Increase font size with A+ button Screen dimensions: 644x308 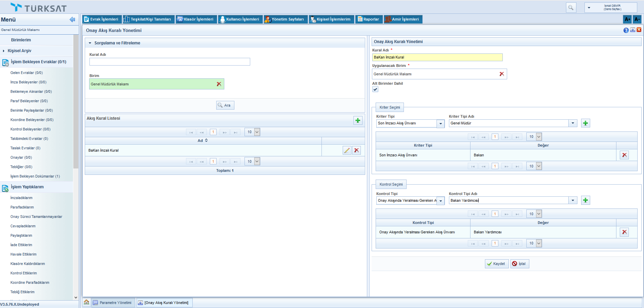[x=627, y=19]
